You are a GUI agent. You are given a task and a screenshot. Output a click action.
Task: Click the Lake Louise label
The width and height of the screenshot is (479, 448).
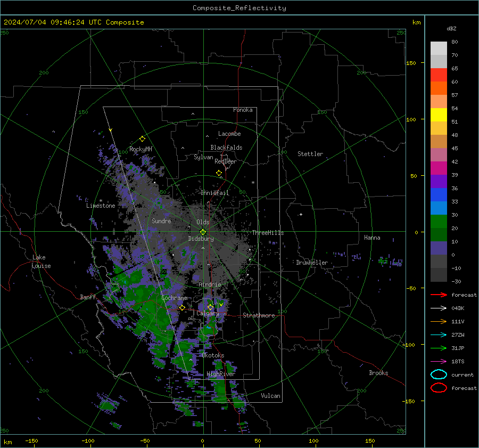point(41,262)
